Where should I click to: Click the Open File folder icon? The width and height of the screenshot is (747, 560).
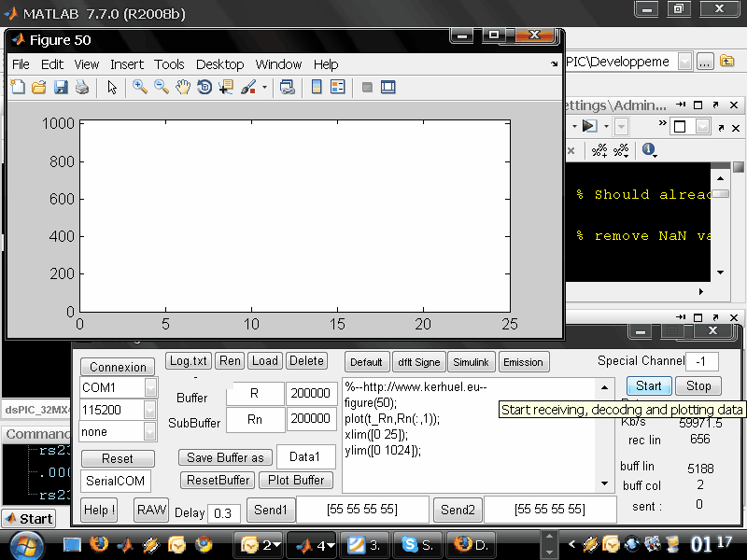coord(39,87)
